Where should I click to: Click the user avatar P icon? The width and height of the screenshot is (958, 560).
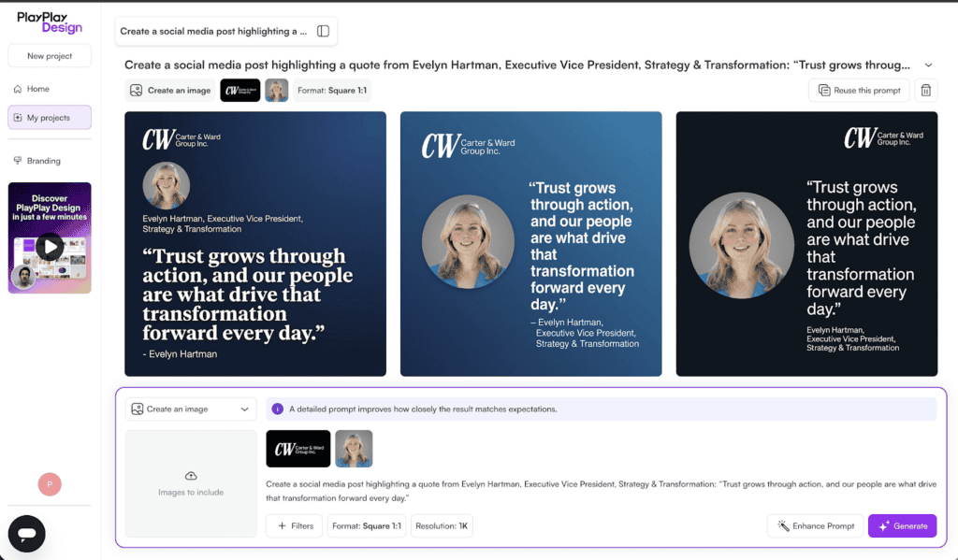click(49, 484)
